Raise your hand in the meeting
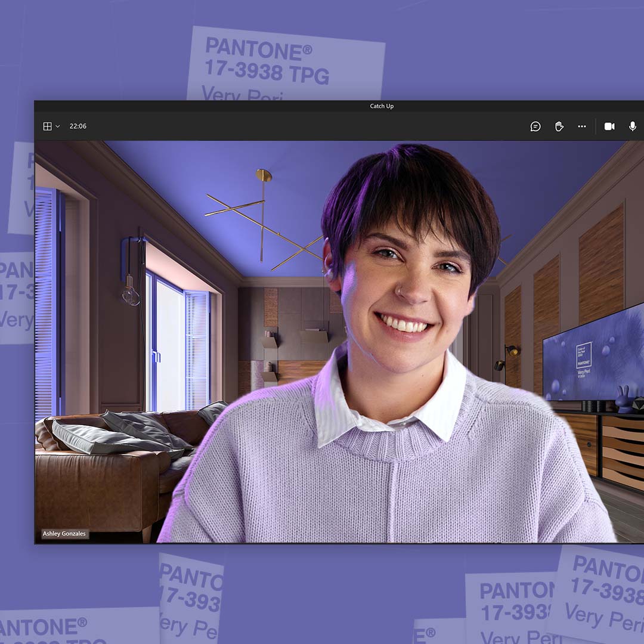Screen dimensions: 644x644 pyautogui.click(x=559, y=126)
